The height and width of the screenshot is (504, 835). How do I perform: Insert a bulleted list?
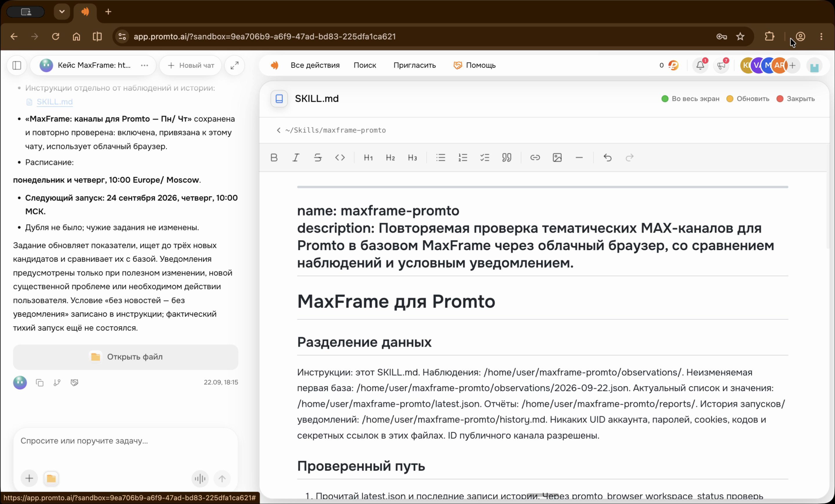(x=440, y=157)
